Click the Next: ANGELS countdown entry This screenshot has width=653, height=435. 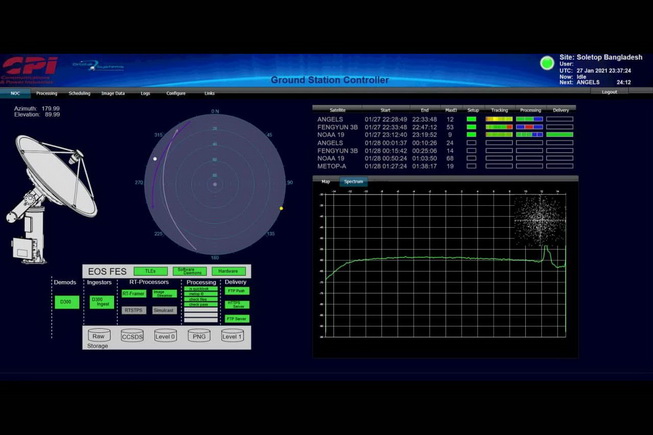[x=595, y=82]
